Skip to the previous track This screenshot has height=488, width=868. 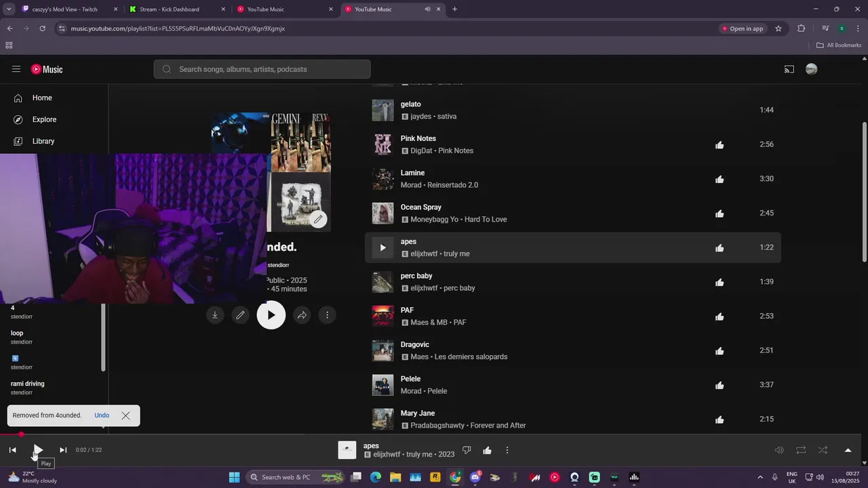click(x=12, y=450)
